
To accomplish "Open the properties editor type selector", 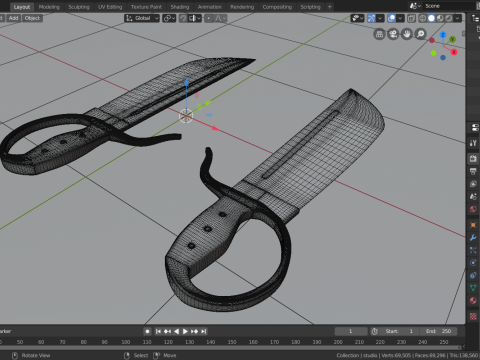I will [x=475, y=127].
